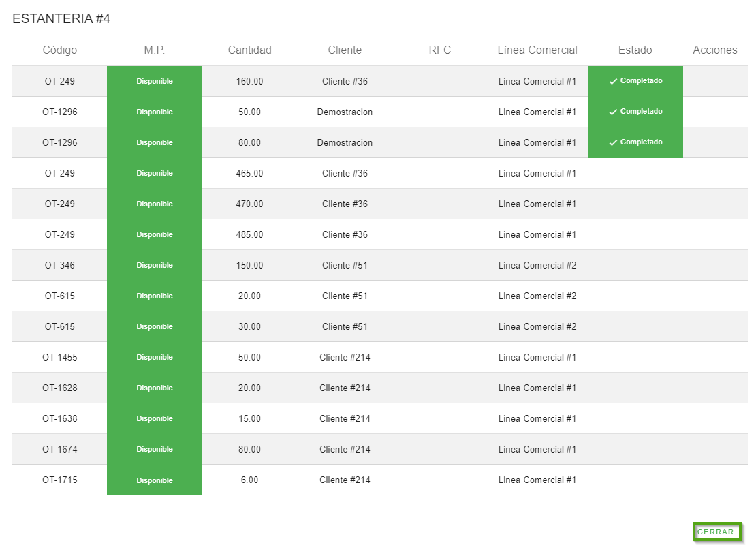Select the OT-1628 code cell
The width and height of the screenshot is (756, 552).
(x=60, y=388)
